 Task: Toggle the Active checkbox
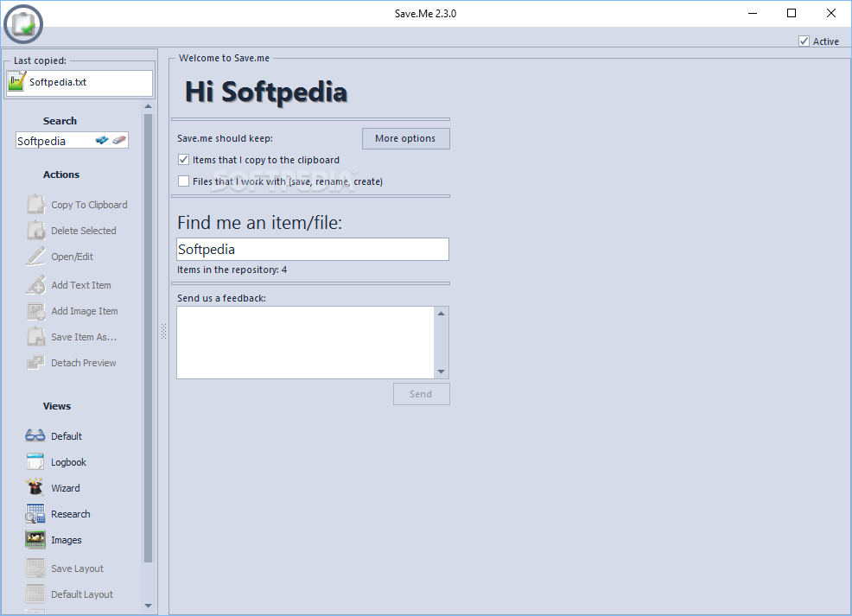coord(804,41)
